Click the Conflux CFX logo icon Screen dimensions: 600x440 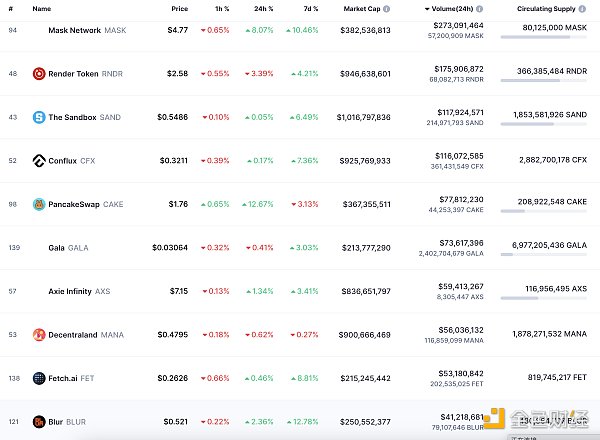point(39,160)
